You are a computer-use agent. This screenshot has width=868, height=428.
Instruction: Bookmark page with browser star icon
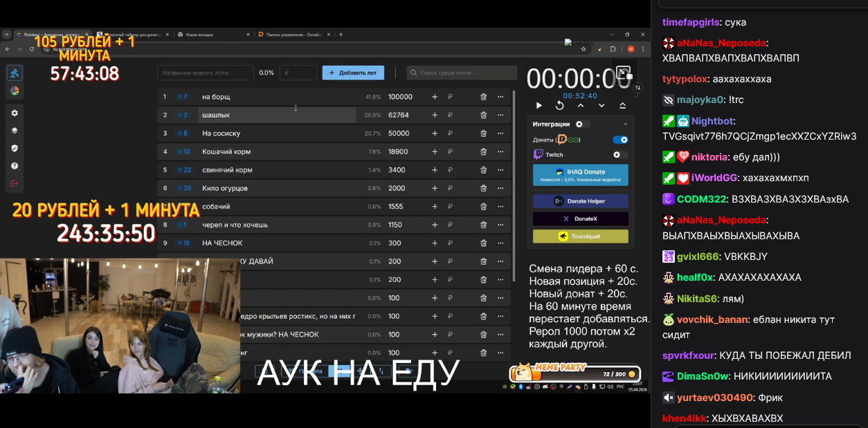(x=584, y=49)
